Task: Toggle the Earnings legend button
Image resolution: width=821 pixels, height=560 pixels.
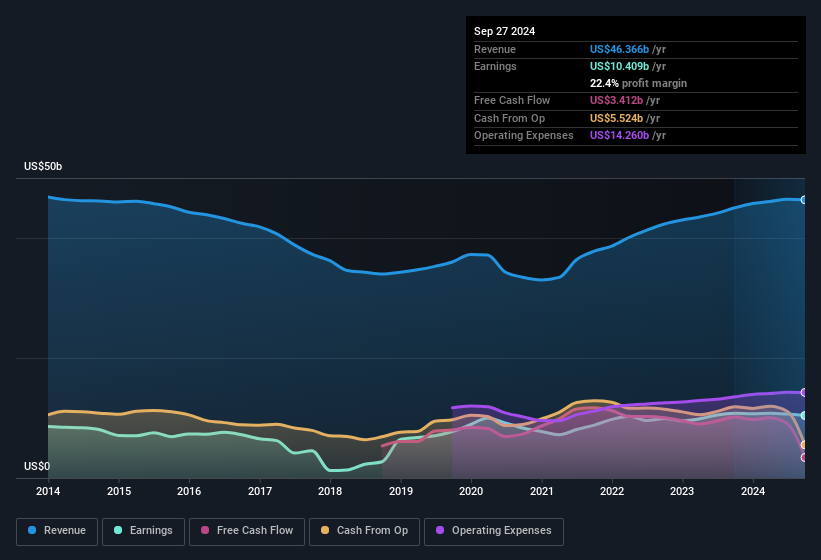Action: [143, 531]
